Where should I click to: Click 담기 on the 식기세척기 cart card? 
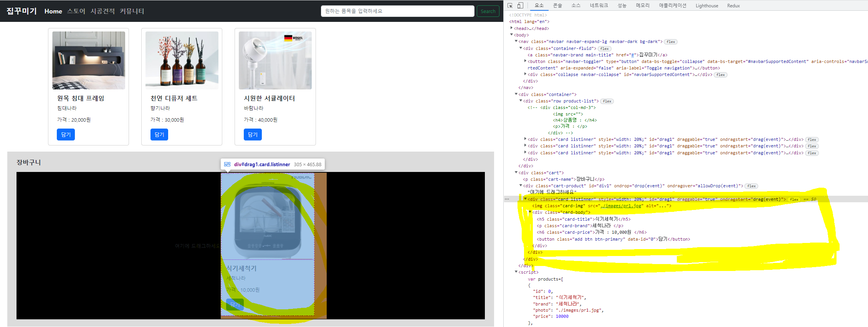coord(235,304)
